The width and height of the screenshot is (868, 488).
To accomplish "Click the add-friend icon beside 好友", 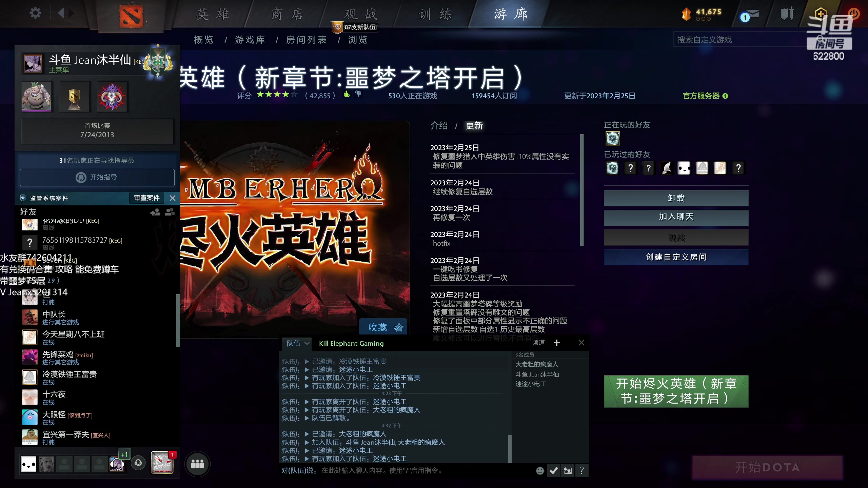I will [x=155, y=211].
